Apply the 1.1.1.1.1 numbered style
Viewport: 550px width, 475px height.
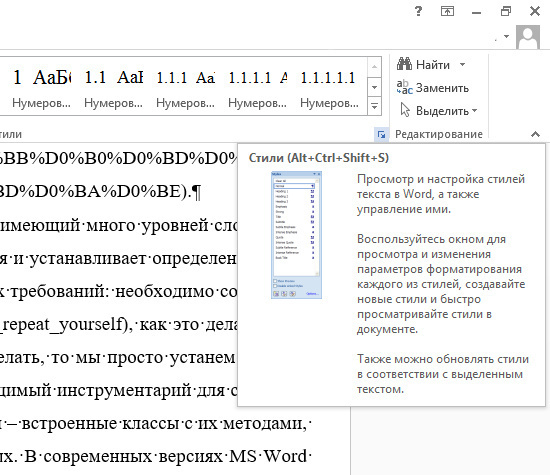click(329, 86)
